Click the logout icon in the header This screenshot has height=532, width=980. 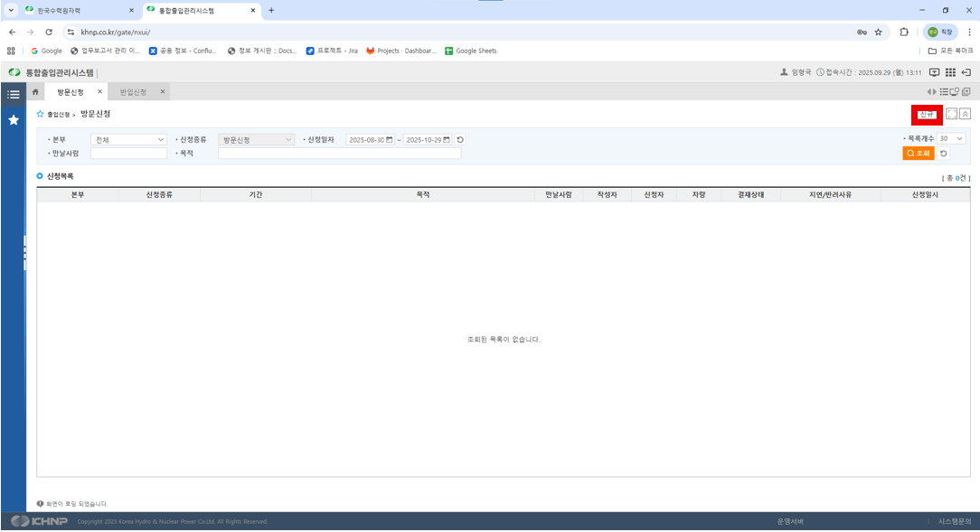(966, 72)
